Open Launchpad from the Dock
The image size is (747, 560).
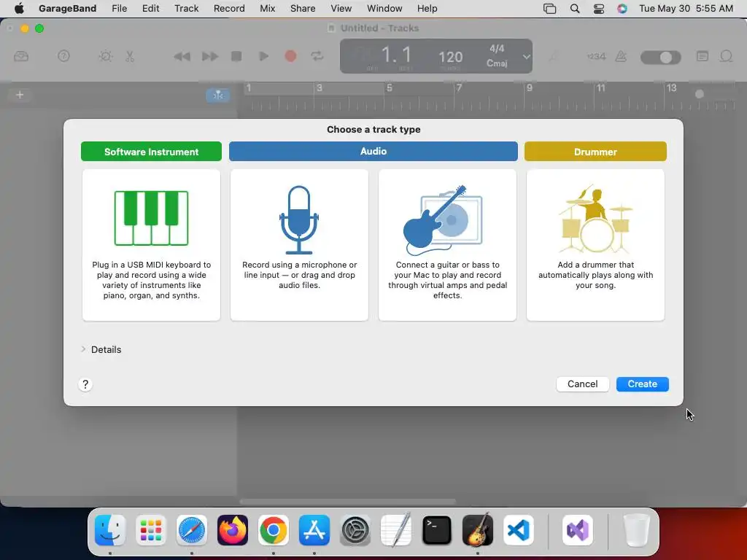point(151,530)
